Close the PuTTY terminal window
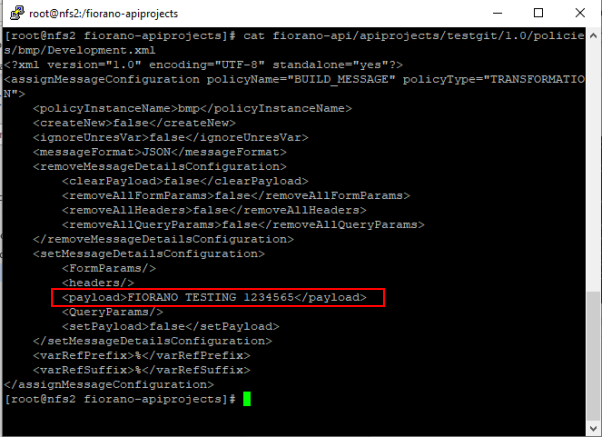The height and width of the screenshot is (437, 602). (580, 13)
